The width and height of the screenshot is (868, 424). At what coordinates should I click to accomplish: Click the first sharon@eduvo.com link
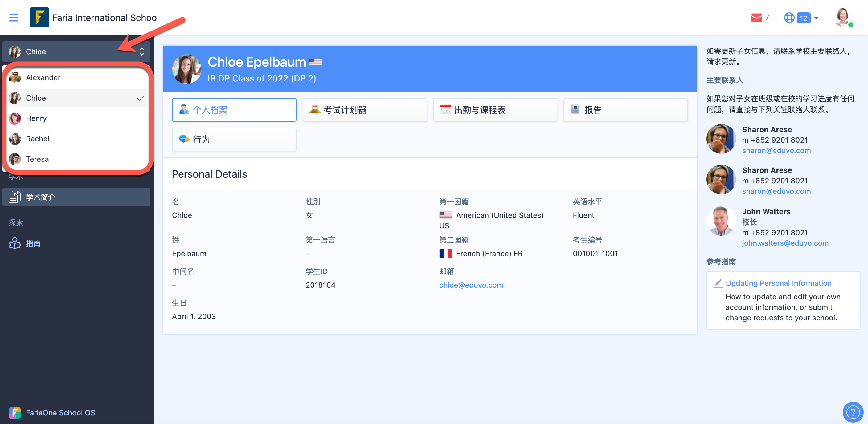point(776,151)
